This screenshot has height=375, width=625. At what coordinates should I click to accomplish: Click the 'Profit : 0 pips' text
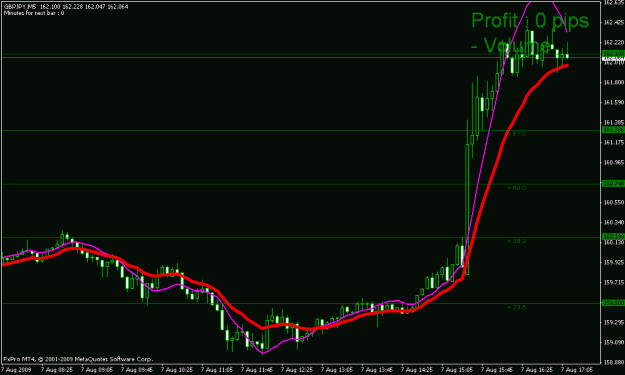(x=530, y=20)
